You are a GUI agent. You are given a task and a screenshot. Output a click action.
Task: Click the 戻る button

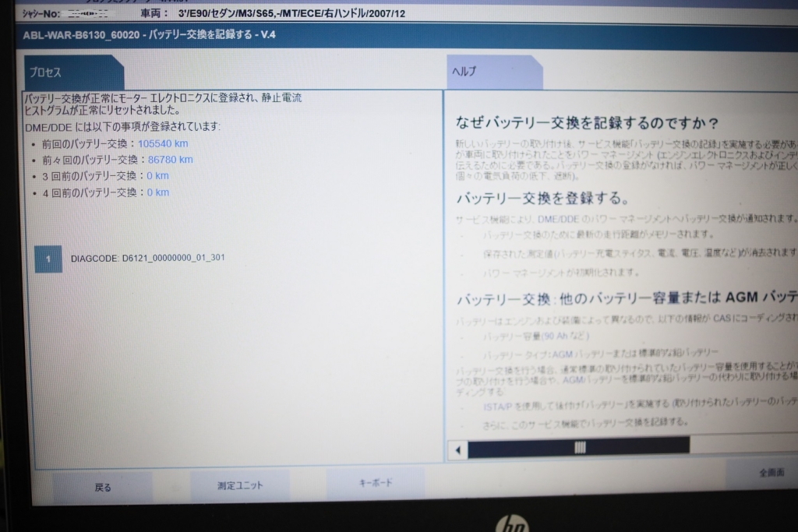click(x=102, y=488)
